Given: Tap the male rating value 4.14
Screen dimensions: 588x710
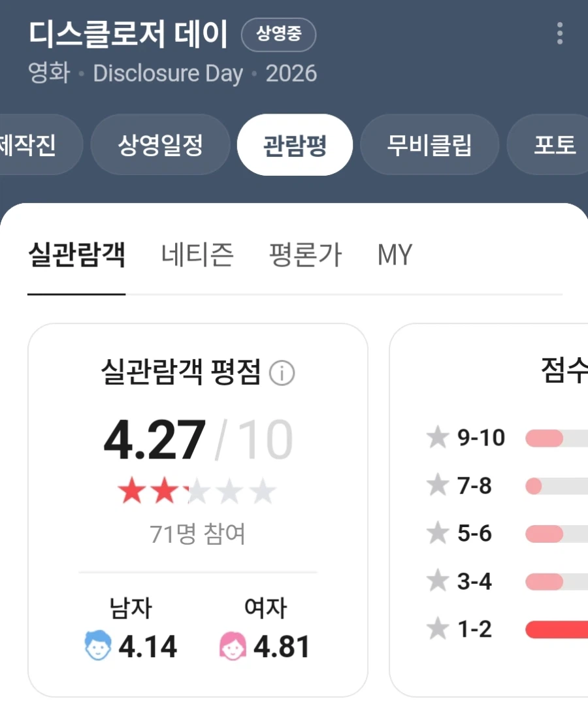Looking at the screenshot, I should point(148,647).
